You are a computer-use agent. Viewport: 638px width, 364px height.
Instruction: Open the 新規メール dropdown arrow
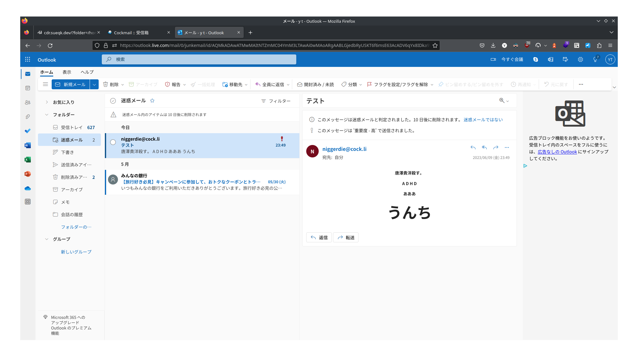(x=94, y=84)
